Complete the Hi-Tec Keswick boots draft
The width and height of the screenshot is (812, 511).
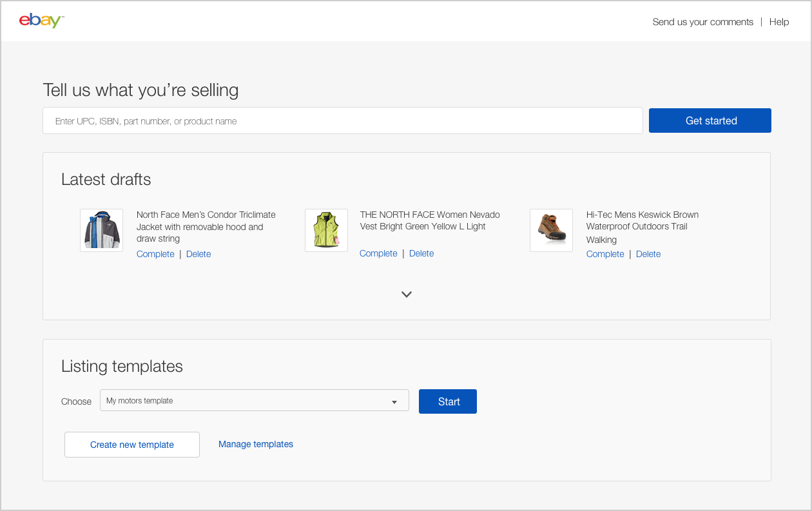605,254
